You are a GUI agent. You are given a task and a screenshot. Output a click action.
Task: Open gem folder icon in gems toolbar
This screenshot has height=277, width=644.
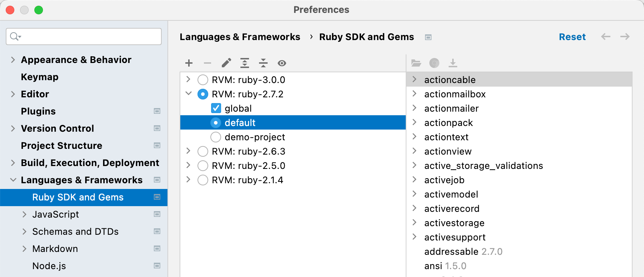tap(416, 63)
